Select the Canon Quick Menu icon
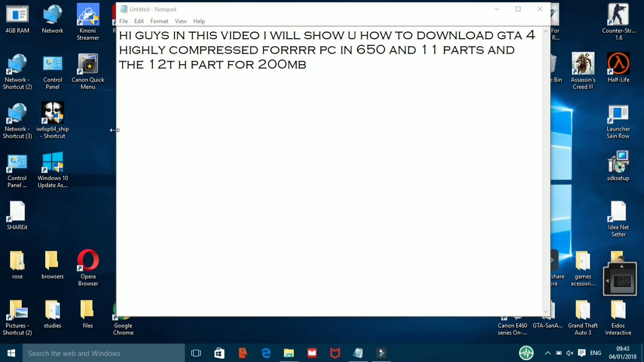644x362 pixels. (x=88, y=72)
